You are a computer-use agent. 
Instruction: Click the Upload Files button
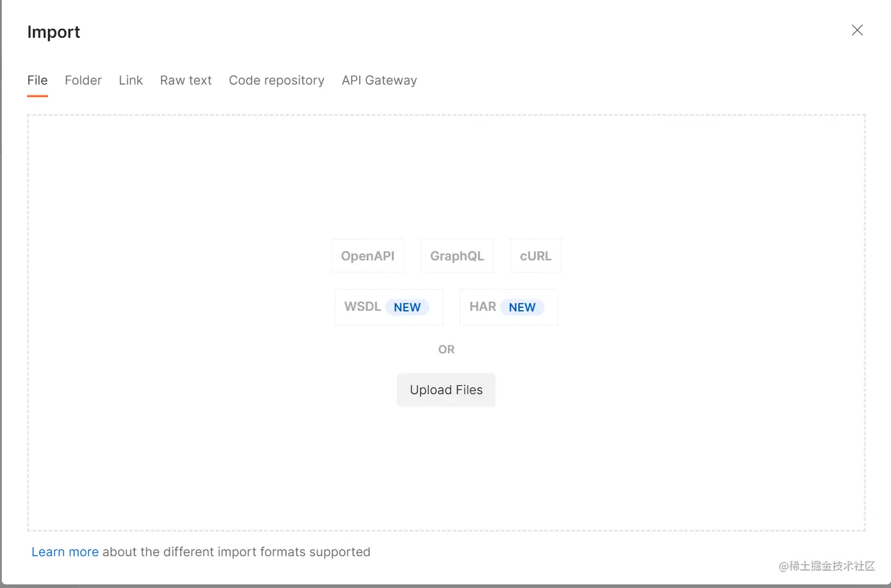(446, 390)
